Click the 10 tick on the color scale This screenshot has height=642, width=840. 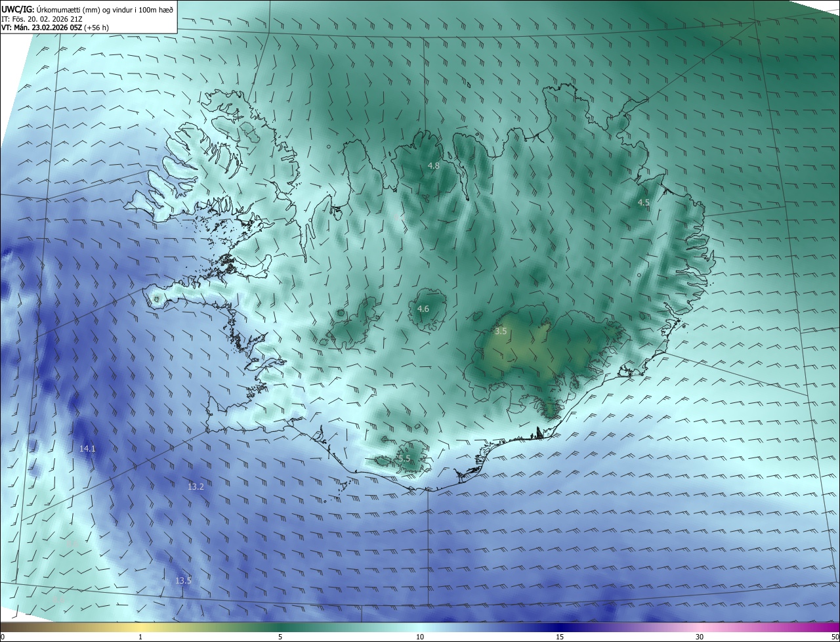coord(420,637)
